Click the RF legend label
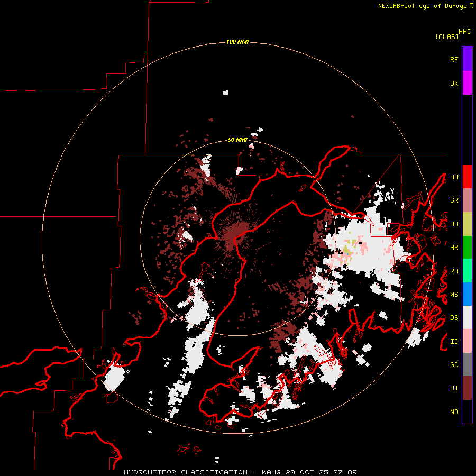This screenshot has width=476, height=476. 454,59
